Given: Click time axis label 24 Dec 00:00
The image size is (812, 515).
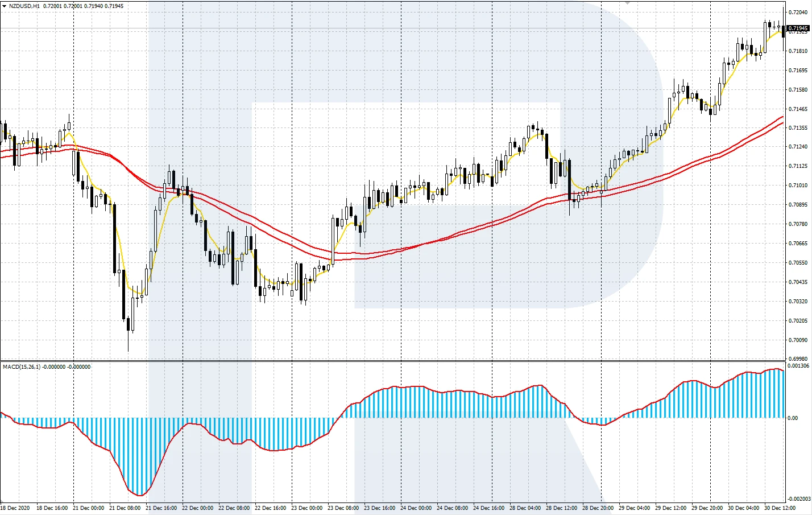Looking at the screenshot, I should pyautogui.click(x=416, y=508).
